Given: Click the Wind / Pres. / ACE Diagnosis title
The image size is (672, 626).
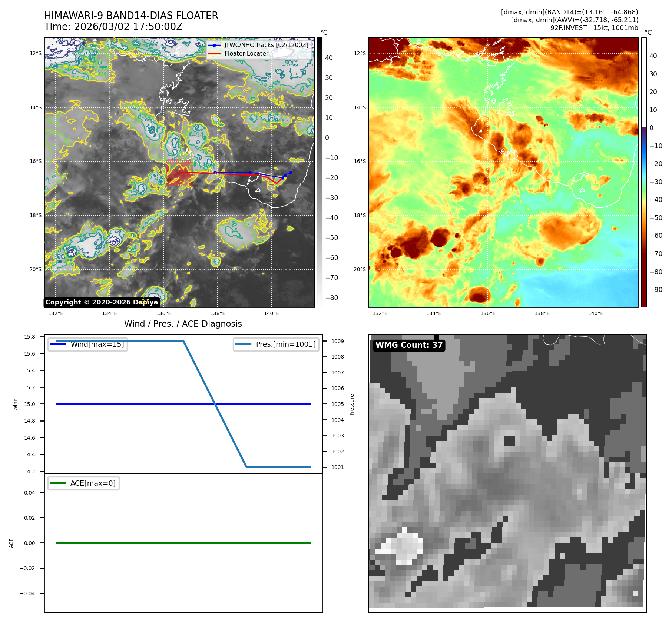Looking at the screenshot, I should (183, 324).
